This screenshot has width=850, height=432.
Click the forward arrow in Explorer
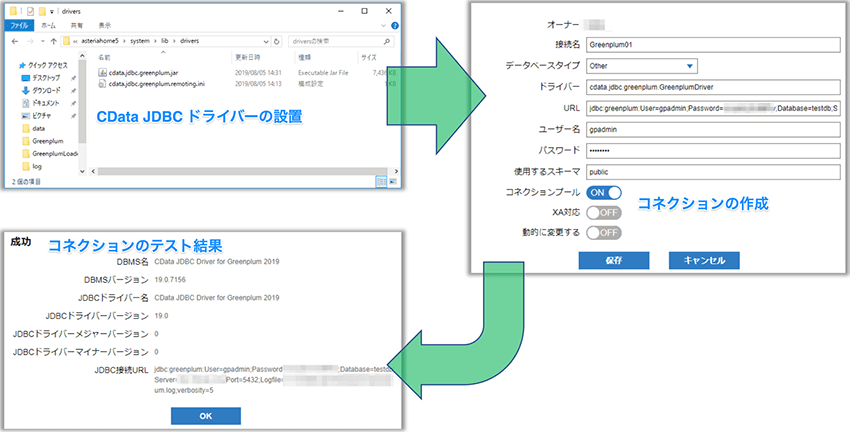(30, 41)
